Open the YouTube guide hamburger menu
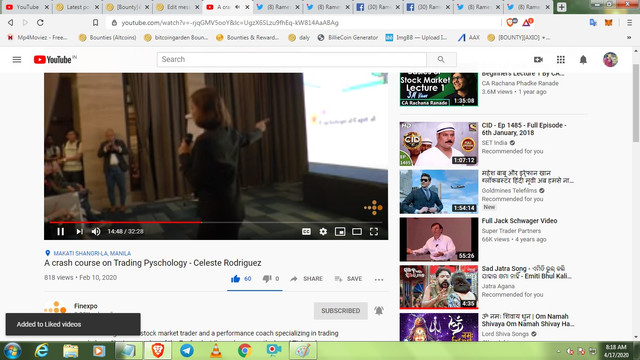 pyautogui.click(x=17, y=60)
